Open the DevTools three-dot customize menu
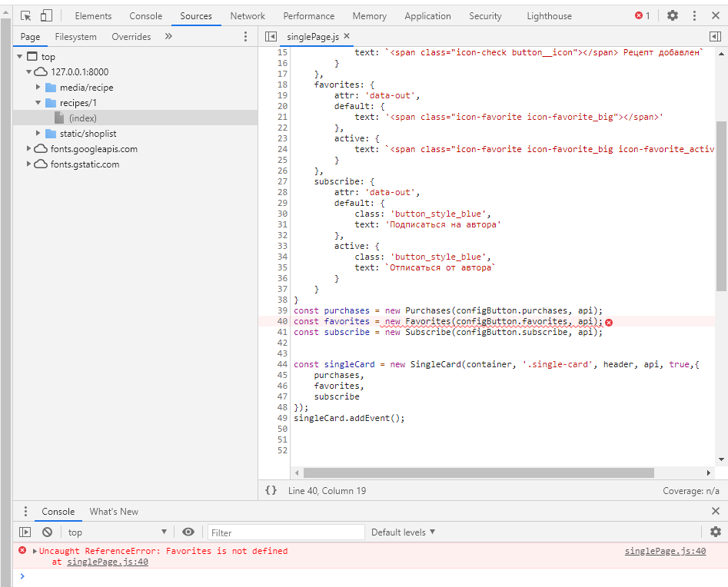The image size is (728, 587). click(695, 15)
